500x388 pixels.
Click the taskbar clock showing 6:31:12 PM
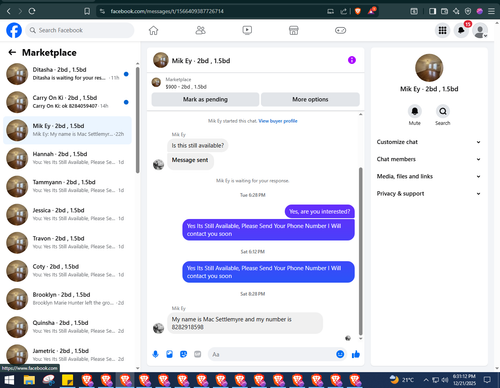click(x=464, y=380)
